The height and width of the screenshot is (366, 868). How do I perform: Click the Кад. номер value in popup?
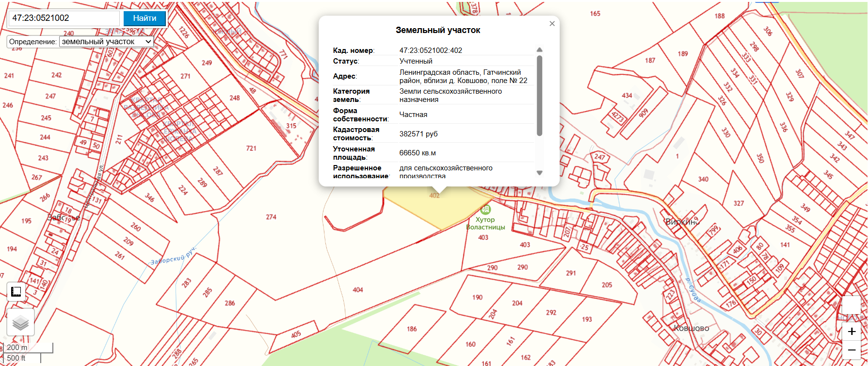pyautogui.click(x=431, y=50)
